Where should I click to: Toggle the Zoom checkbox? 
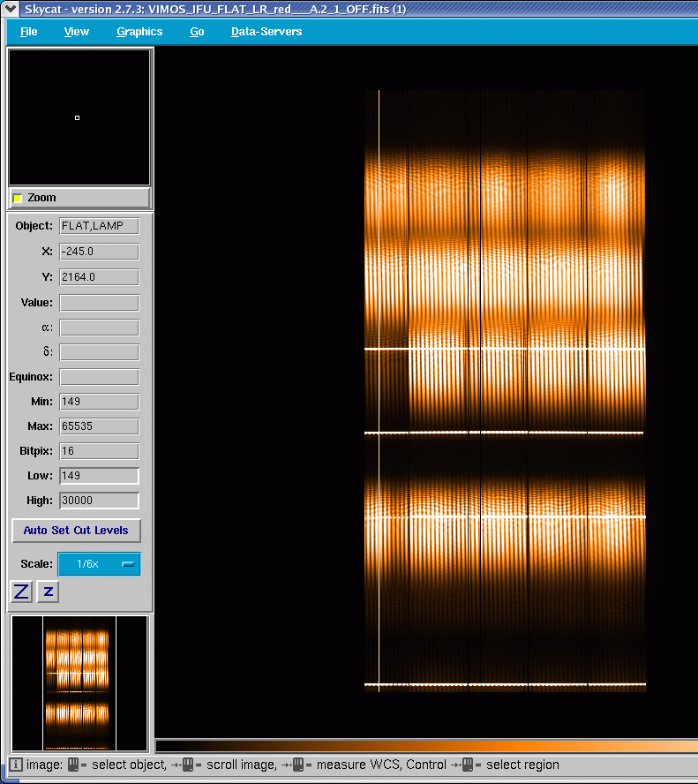(x=18, y=198)
